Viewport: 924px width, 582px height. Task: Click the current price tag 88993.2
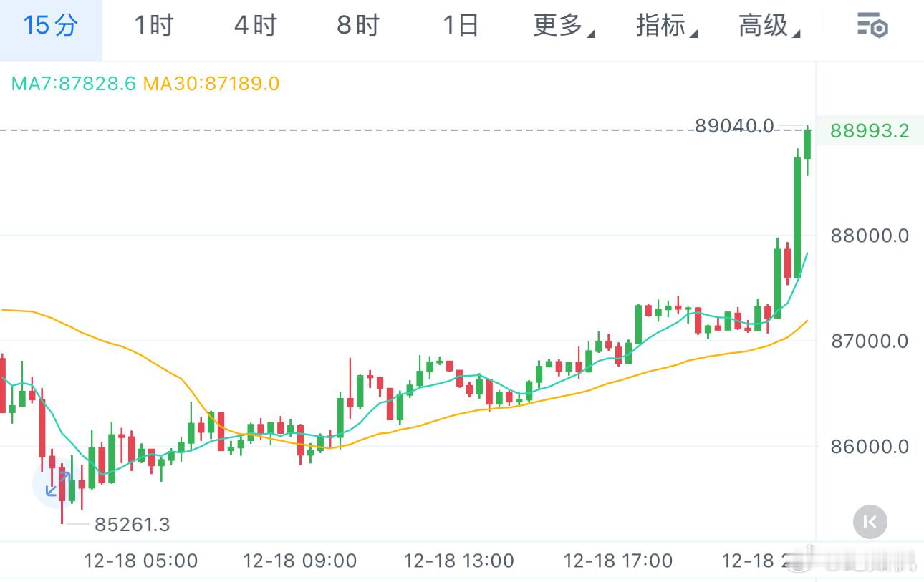(x=869, y=131)
